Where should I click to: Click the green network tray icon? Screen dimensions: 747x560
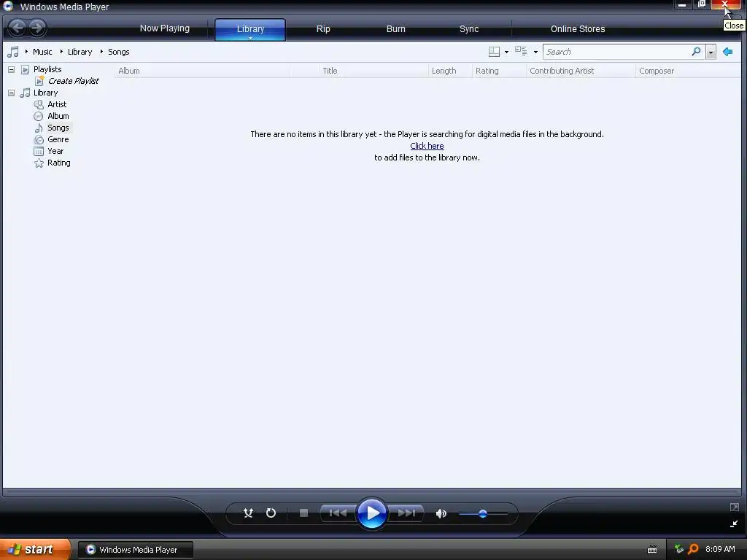(679, 550)
